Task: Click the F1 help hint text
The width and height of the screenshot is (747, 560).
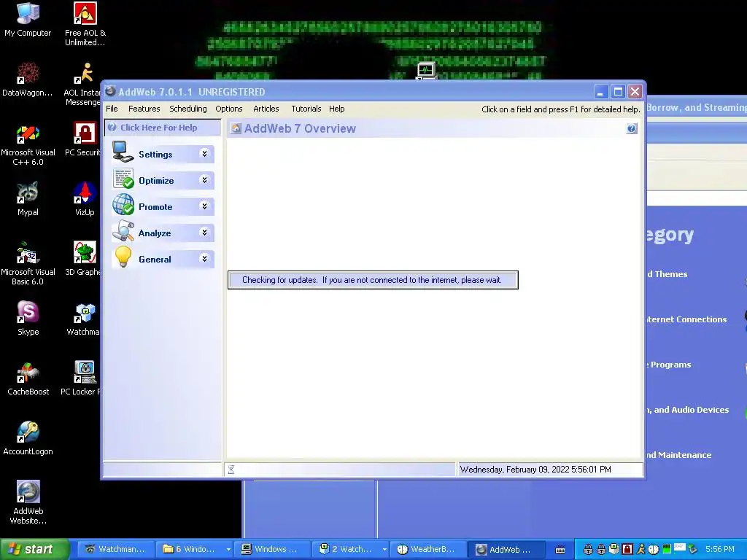Action: click(561, 109)
